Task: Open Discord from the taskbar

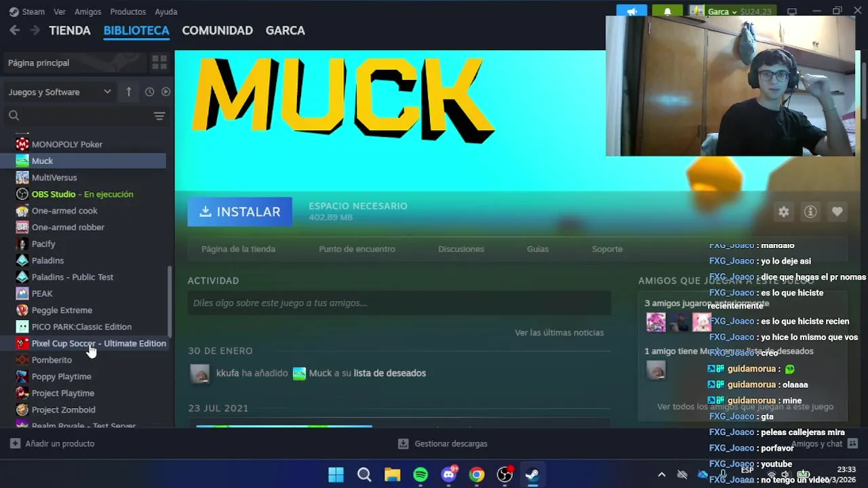Action: (449, 474)
